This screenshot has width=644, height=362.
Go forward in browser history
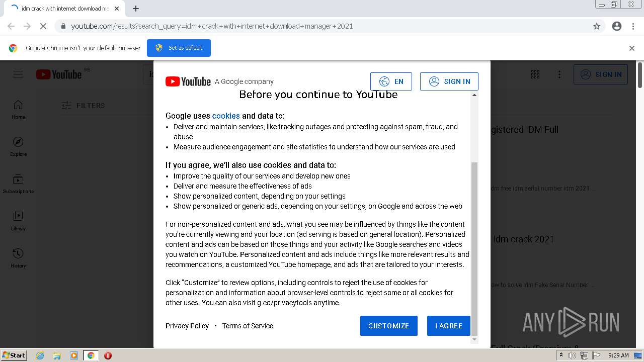point(27,26)
